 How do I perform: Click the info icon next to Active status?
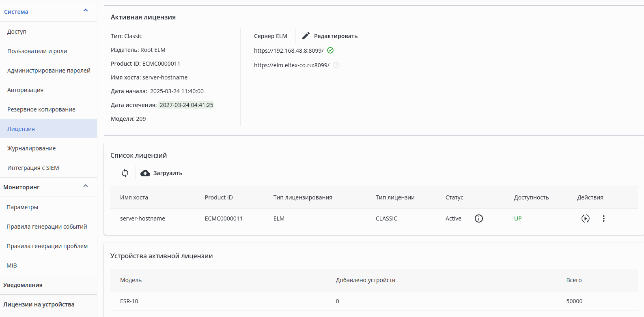[479, 218]
